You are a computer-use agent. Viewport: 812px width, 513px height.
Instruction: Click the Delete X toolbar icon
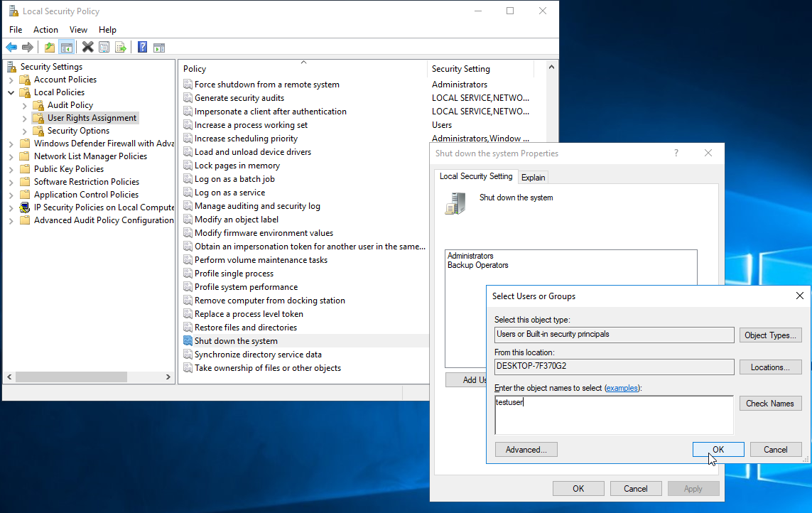pyautogui.click(x=87, y=48)
